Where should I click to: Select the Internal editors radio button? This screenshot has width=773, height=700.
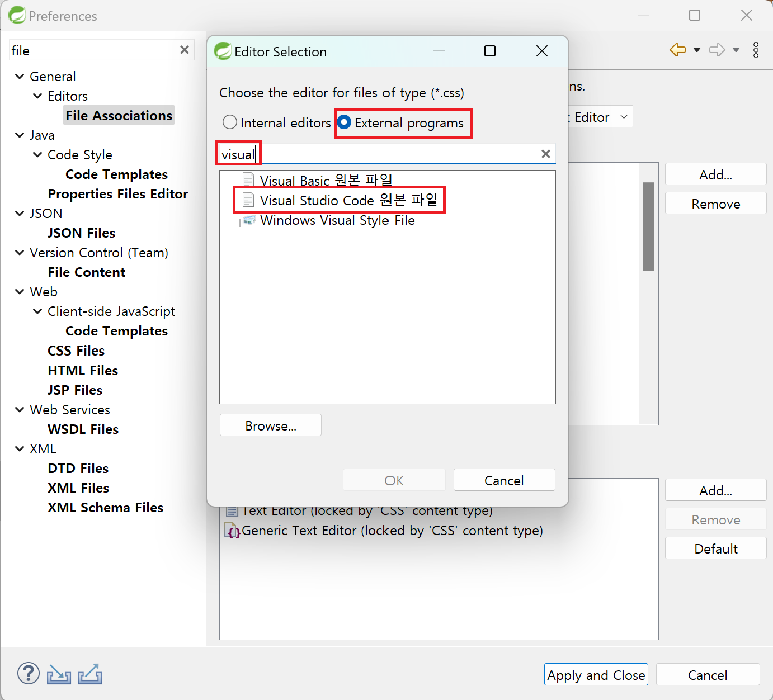[x=230, y=122]
